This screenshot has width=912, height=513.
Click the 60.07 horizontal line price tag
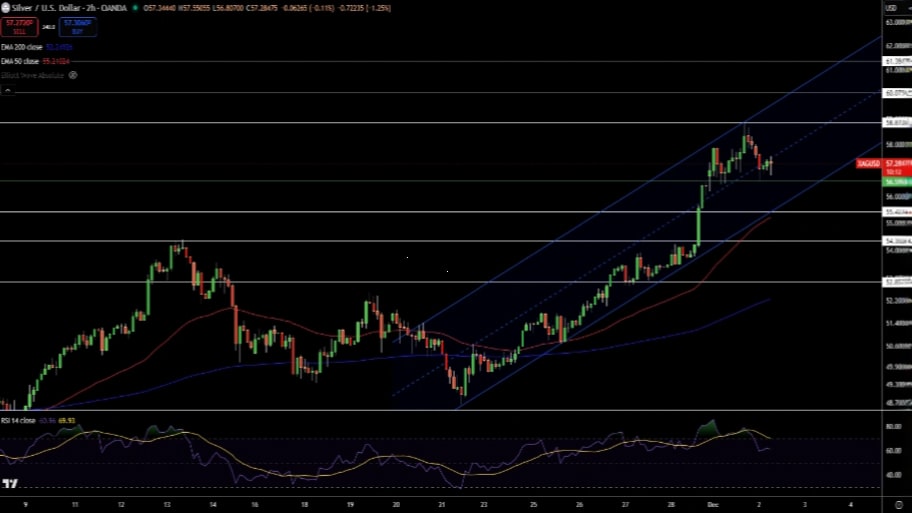click(x=896, y=92)
